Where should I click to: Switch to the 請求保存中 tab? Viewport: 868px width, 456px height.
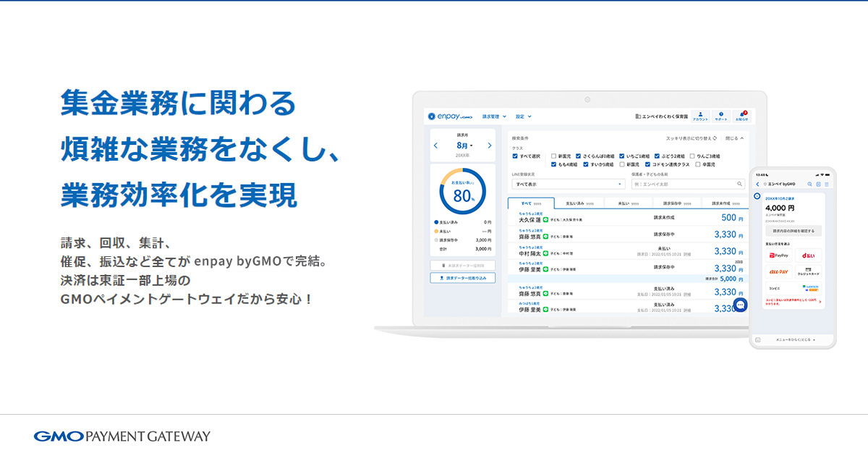pyautogui.click(x=677, y=203)
